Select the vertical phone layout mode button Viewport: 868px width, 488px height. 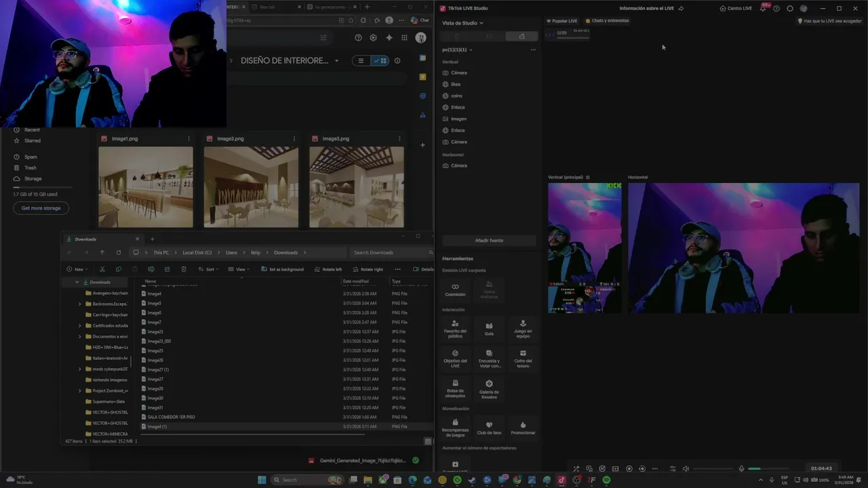pos(456,36)
